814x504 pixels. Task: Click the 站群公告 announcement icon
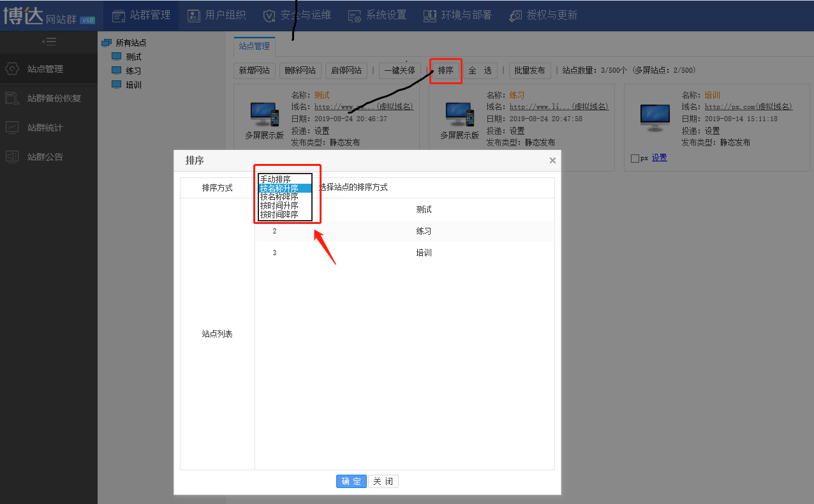(x=11, y=157)
